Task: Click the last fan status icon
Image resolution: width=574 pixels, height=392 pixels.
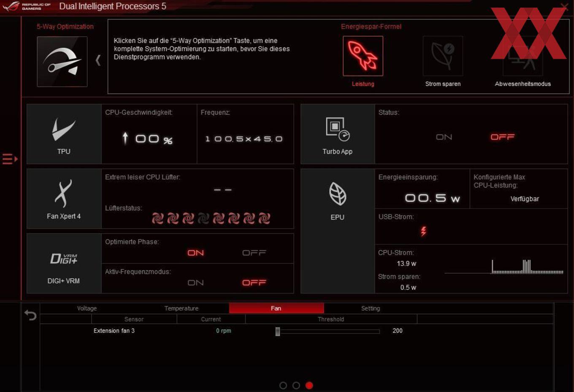Action: click(x=264, y=218)
